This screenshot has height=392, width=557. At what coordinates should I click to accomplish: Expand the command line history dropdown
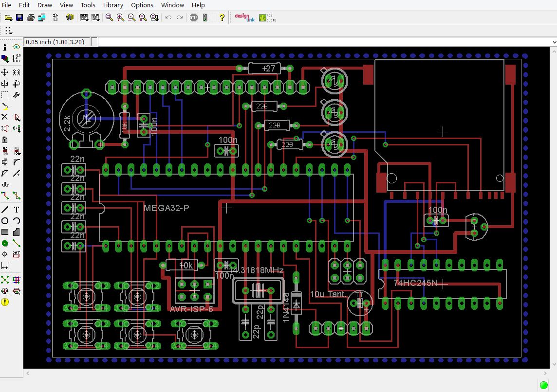(x=554, y=42)
